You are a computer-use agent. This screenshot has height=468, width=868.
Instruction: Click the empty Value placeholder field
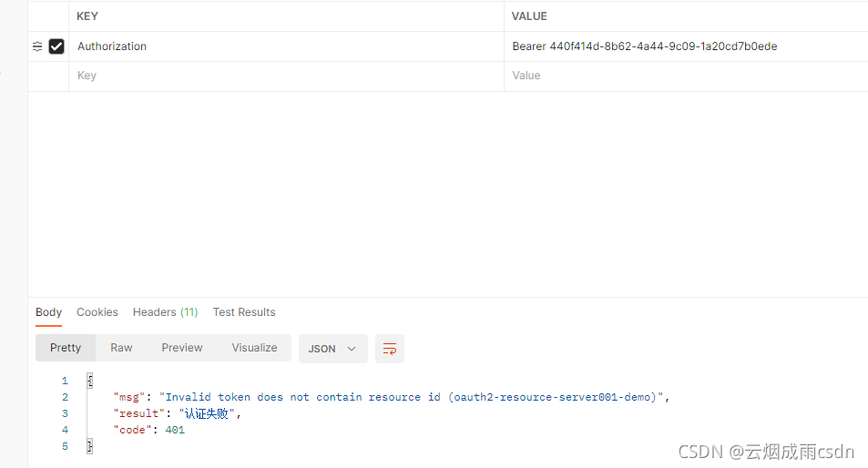pyautogui.click(x=686, y=76)
